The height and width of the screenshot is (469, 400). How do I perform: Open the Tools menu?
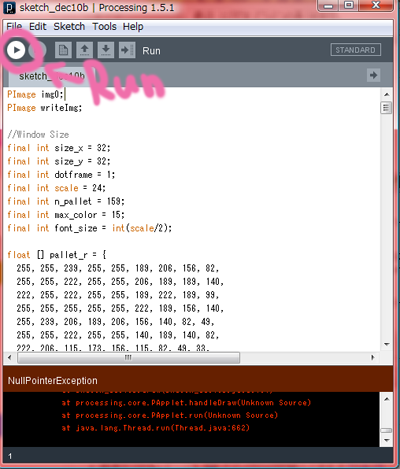tap(104, 26)
